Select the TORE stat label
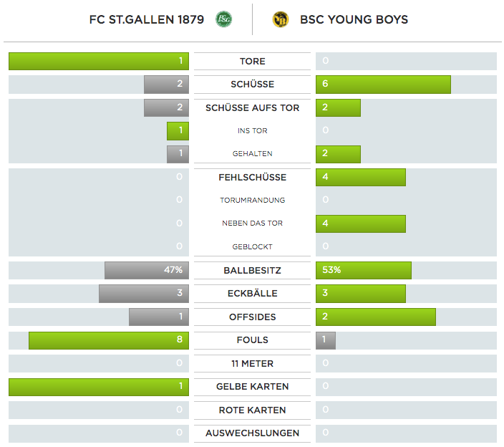The width and height of the screenshot is (504, 447). (252, 62)
